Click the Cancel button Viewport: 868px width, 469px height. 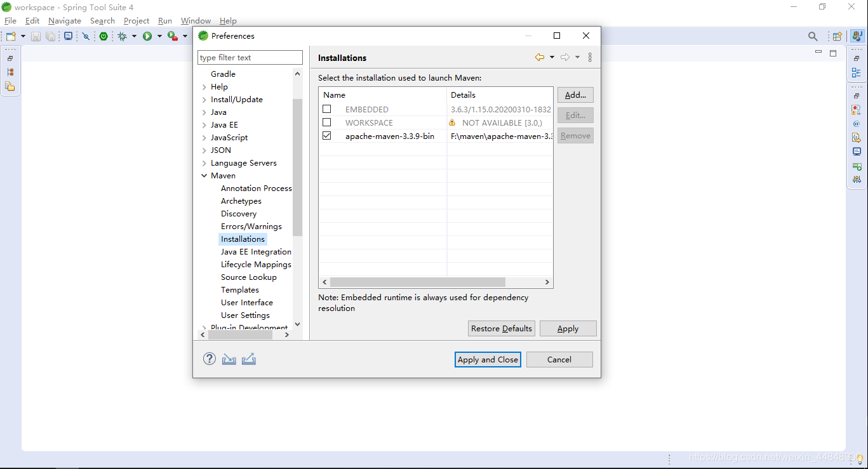559,359
